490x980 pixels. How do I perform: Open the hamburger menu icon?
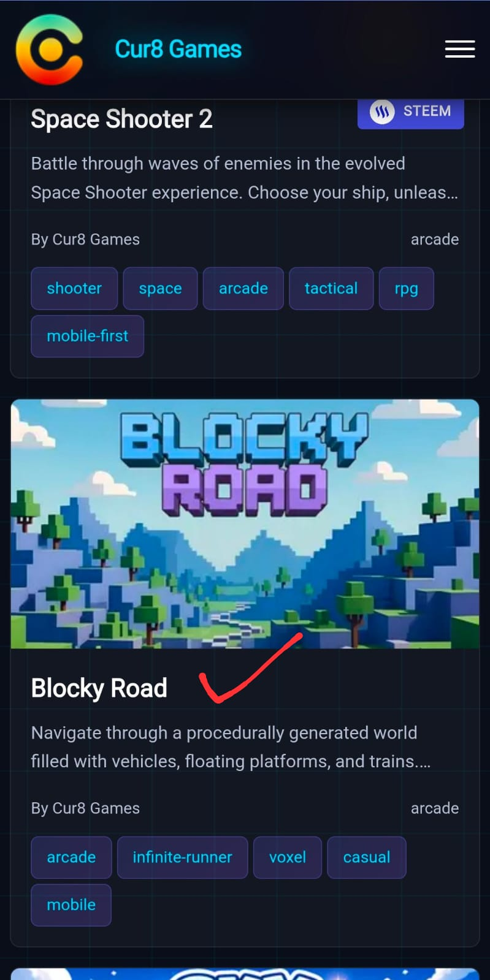[x=460, y=49]
